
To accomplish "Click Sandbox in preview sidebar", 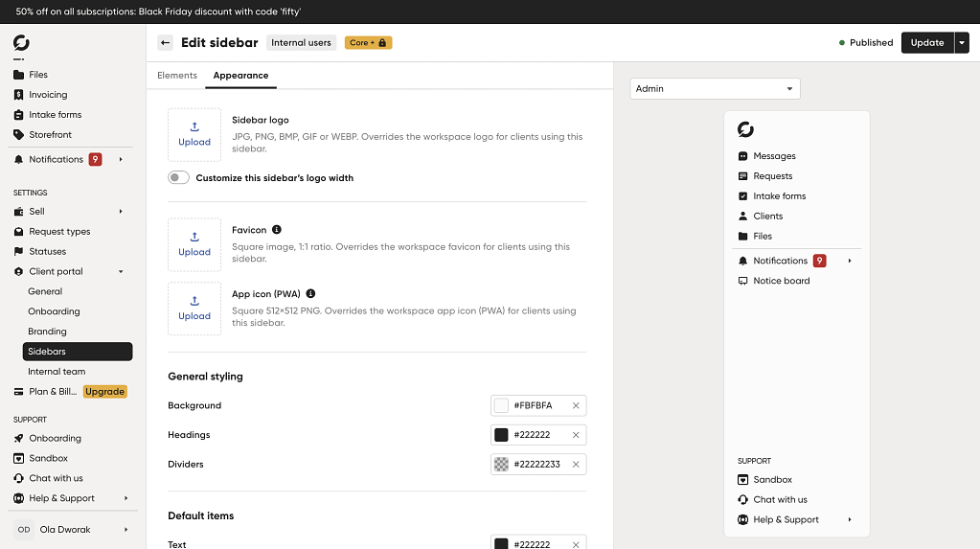I will (772, 480).
